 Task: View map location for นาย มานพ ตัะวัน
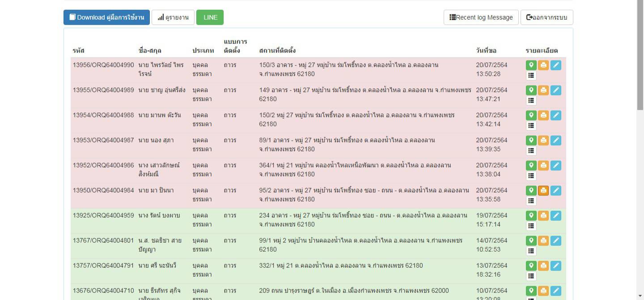coord(531,115)
